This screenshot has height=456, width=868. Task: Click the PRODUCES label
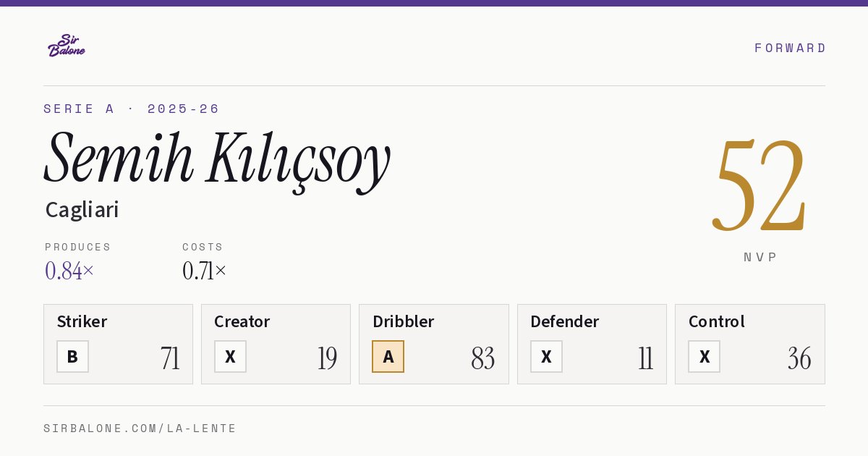point(78,247)
